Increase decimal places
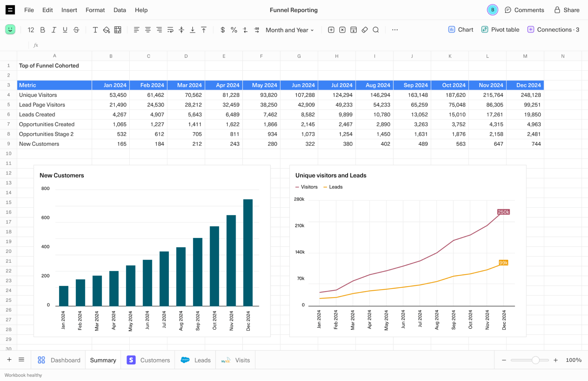Viewport: 588px width, 381px height. 257,30
